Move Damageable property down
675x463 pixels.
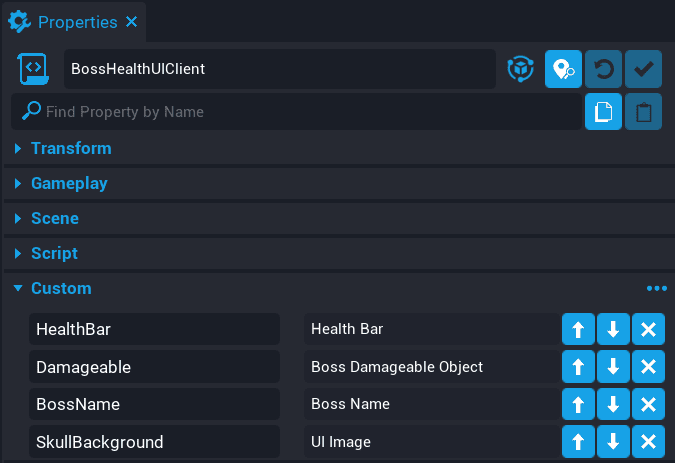click(x=613, y=367)
